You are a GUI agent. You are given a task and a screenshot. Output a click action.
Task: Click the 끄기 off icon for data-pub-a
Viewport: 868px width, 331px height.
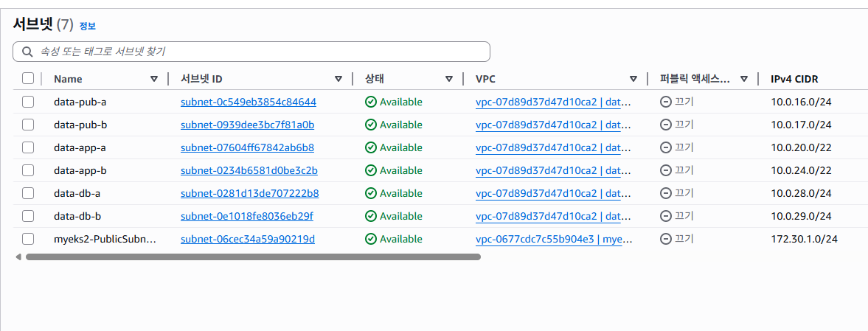pos(666,102)
